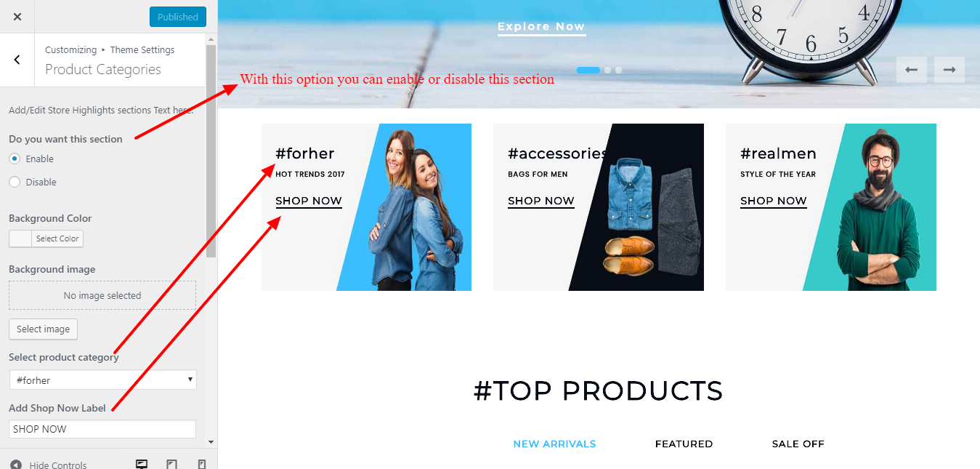
Task: Switch to mobile preview device icon
Action: (x=202, y=464)
